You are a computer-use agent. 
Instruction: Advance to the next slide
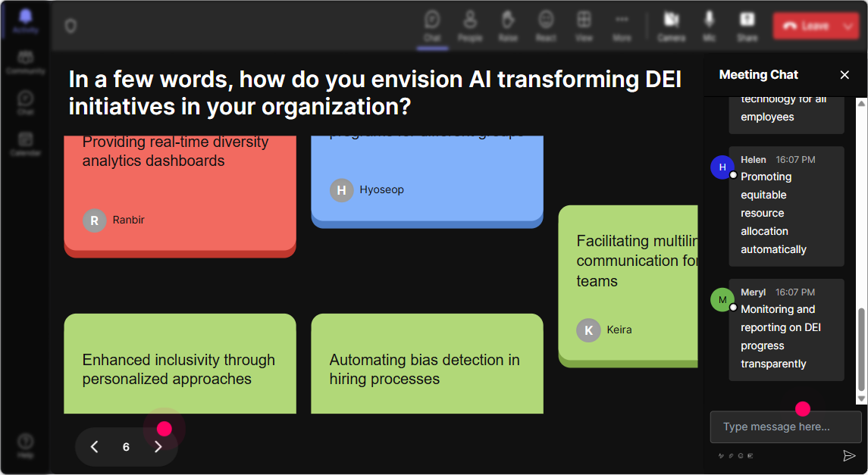[158, 447]
